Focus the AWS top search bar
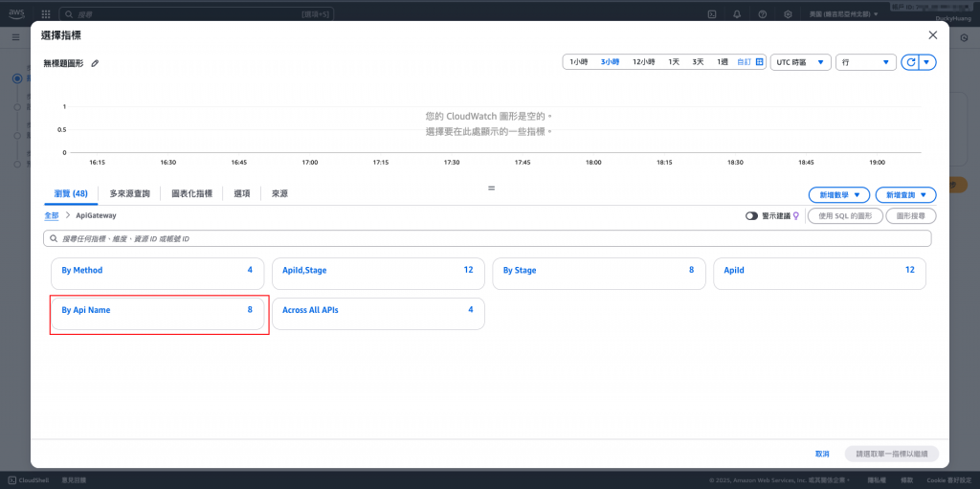The image size is (980, 489). point(196,13)
